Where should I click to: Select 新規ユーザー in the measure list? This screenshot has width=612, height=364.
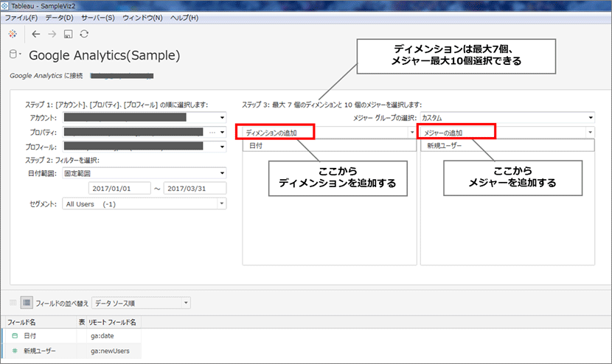507,145
